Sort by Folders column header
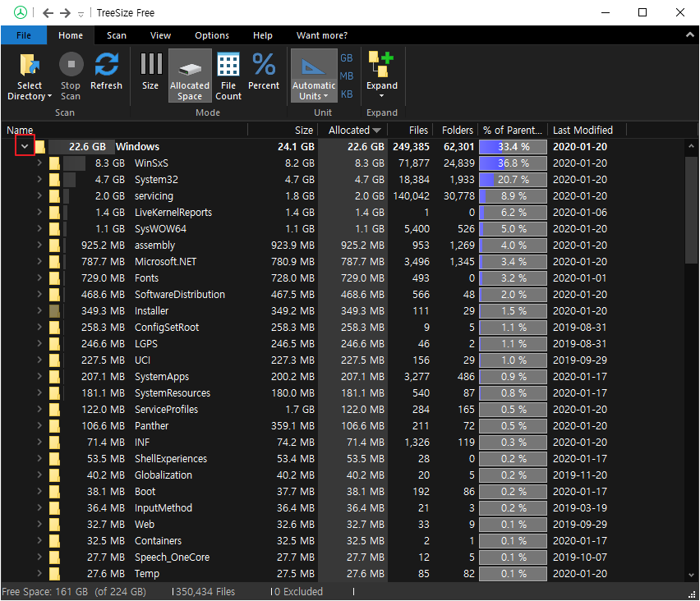700x601 pixels. (455, 131)
